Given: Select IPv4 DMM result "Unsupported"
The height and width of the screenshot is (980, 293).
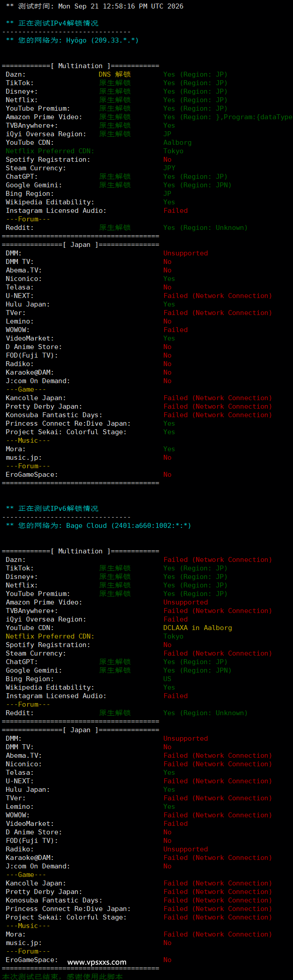Looking at the screenshot, I should point(185,253).
